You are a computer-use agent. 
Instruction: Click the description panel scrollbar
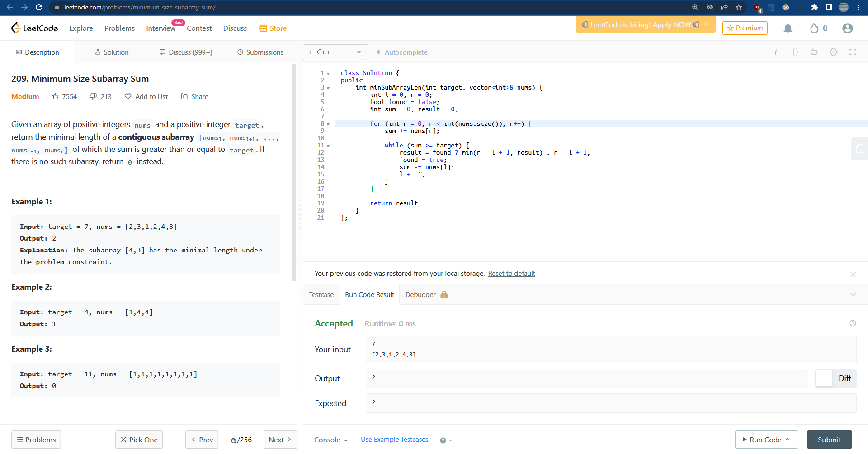click(x=294, y=172)
